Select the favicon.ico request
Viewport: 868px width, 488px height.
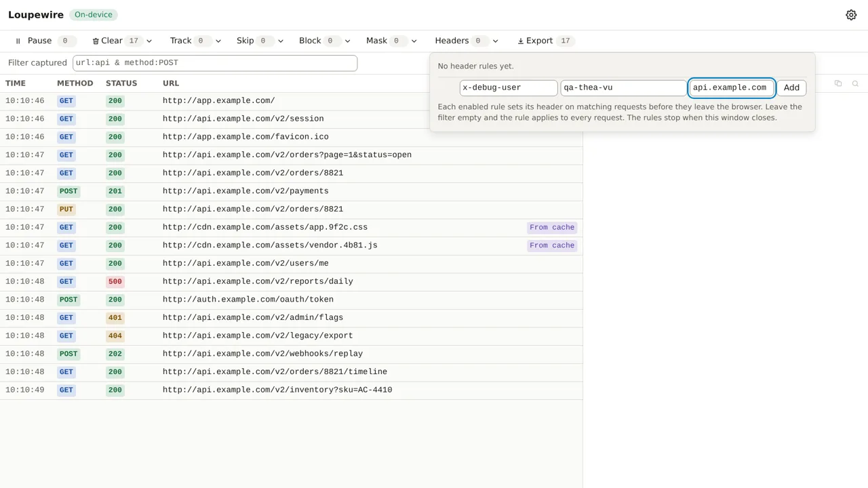(291, 137)
